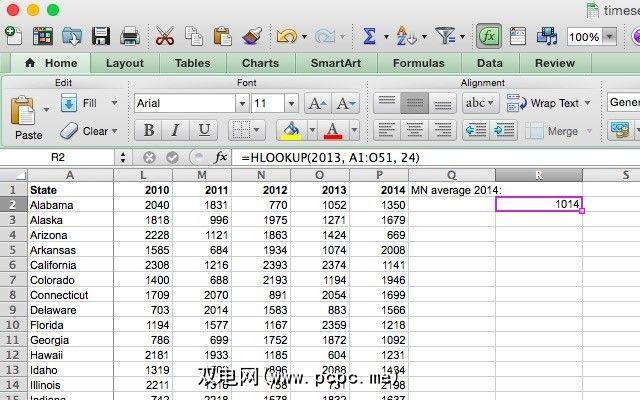This screenshot has height=400, width=640.
Task: Align text left
Action: (x=387, y=131)
